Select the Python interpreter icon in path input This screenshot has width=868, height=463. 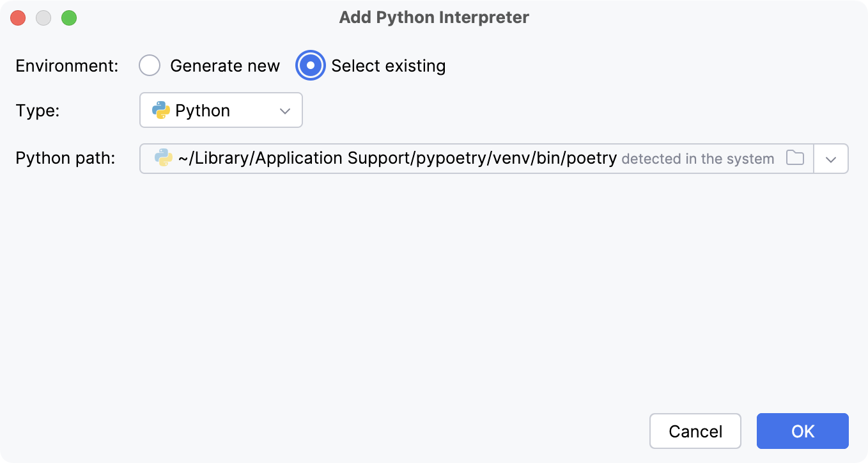(162, 158)
